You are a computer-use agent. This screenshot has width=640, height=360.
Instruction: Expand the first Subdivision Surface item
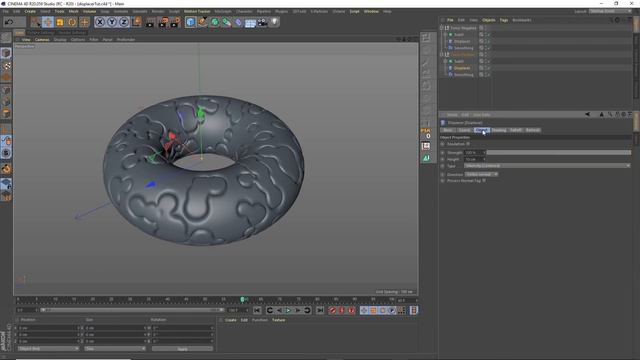pos(445,35)
